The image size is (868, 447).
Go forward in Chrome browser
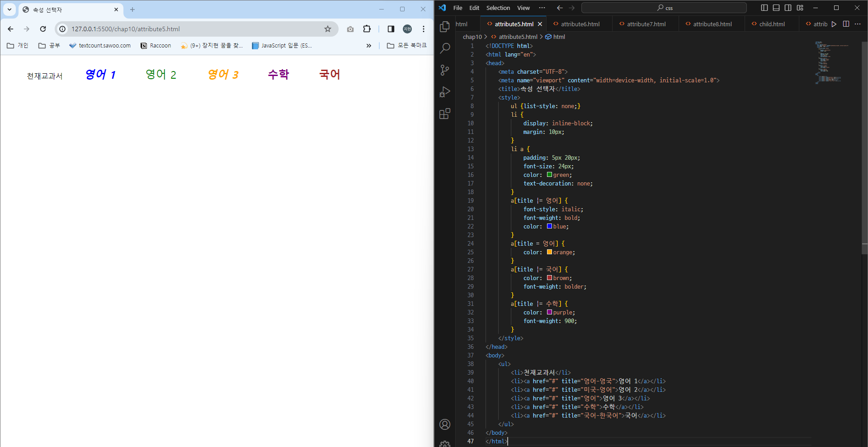27,29
